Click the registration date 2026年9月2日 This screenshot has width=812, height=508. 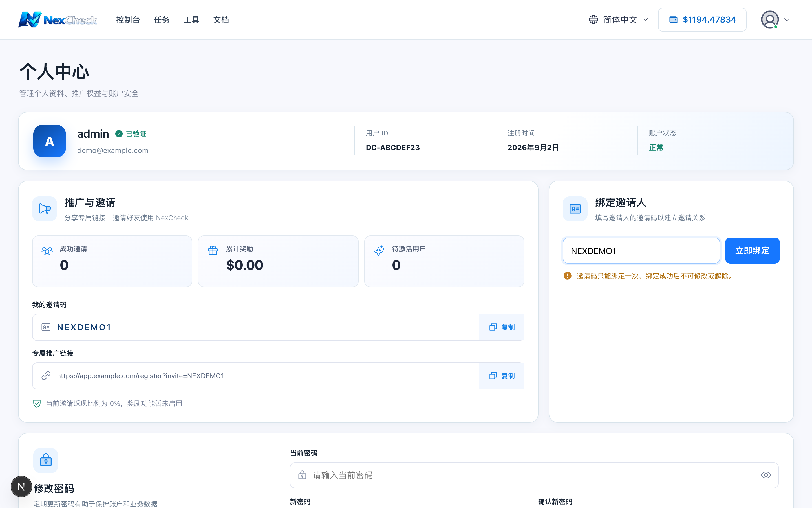tap(533, 148)
